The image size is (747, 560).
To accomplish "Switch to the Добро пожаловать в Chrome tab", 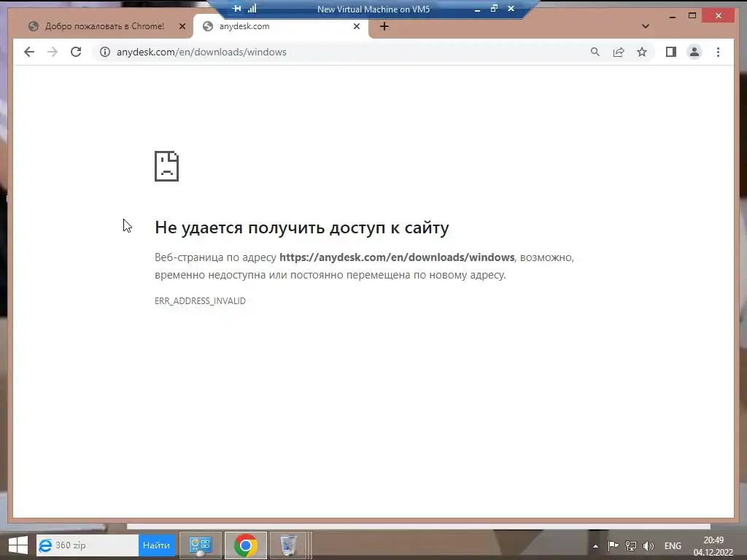I will [104, 26].
